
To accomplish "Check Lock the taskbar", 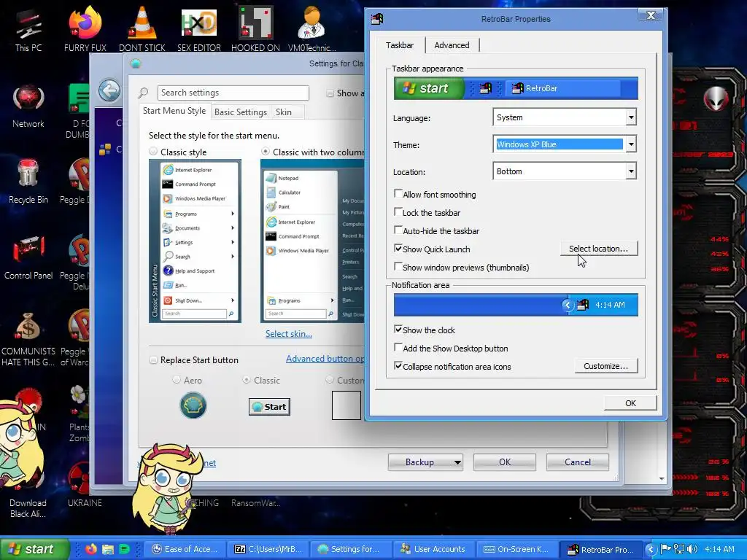I will 398,212.
